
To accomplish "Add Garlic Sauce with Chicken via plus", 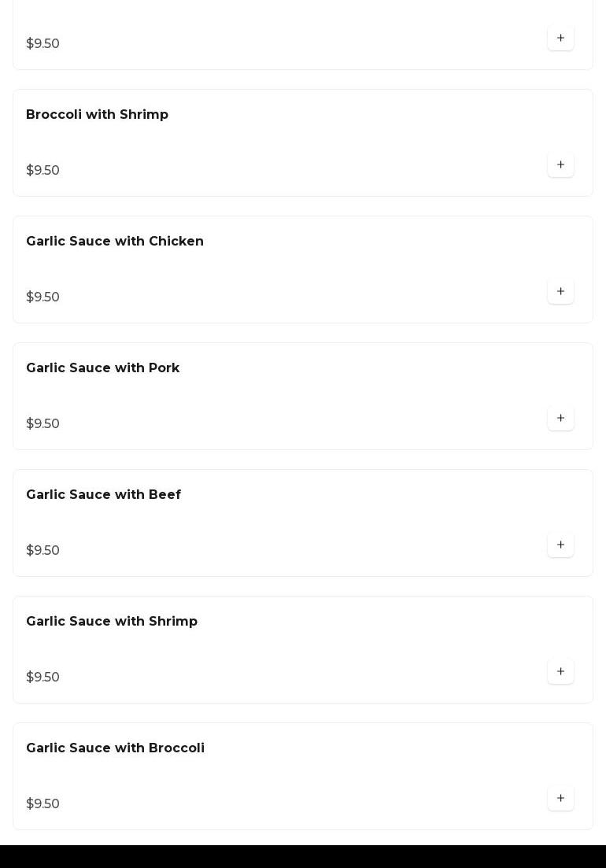I will pos(560,291).
